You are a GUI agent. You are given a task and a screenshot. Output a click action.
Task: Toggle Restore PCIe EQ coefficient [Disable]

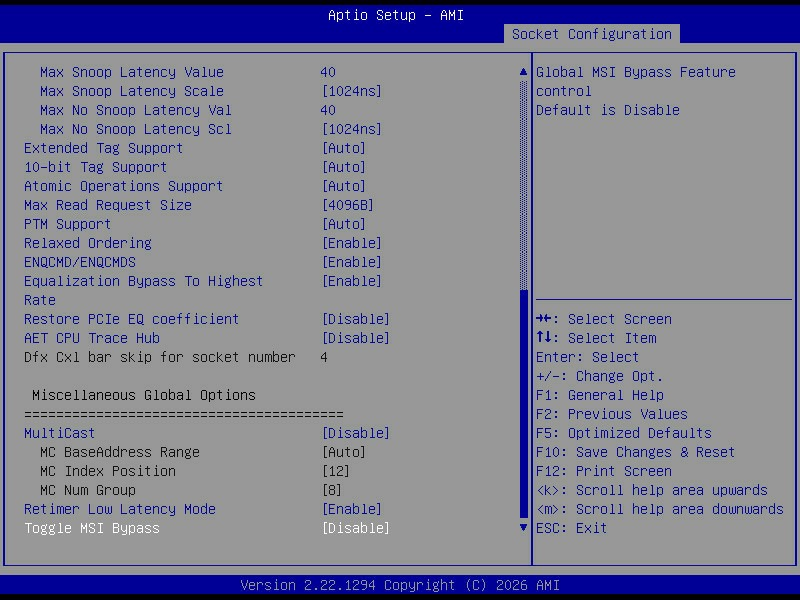356,319
